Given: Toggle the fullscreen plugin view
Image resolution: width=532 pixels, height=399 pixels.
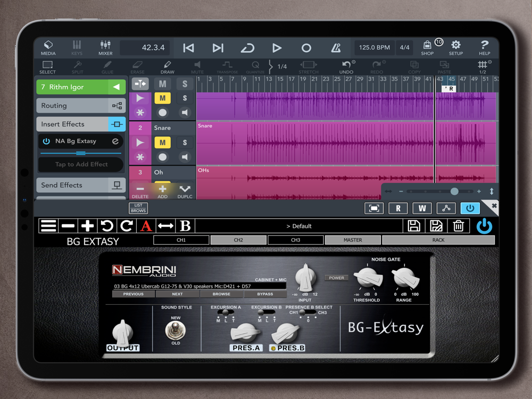Looking at the screenshot, I should 374,208.
